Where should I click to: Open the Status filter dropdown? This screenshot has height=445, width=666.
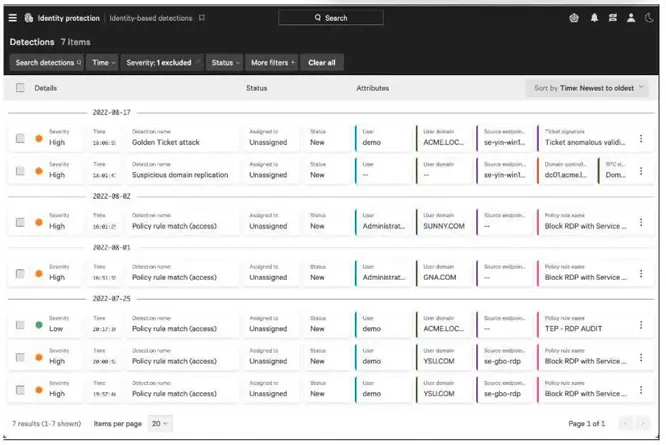click(225, 62)
